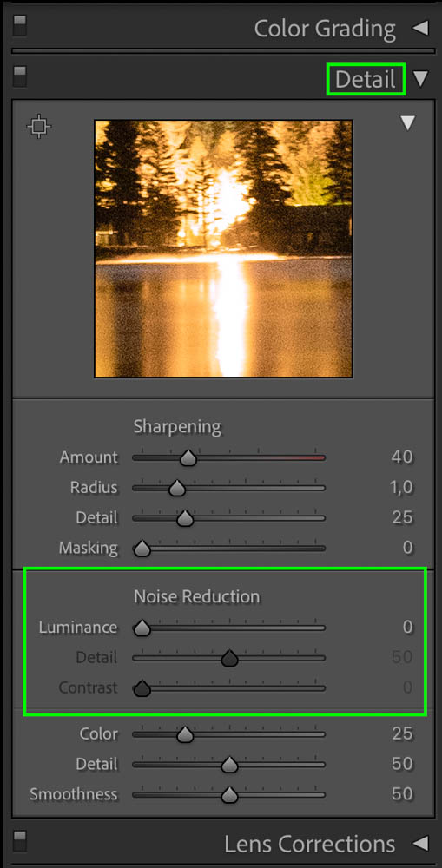Expand the Lens Corrections panel arrow
442x868 pixels.
(x=421, y=843)
